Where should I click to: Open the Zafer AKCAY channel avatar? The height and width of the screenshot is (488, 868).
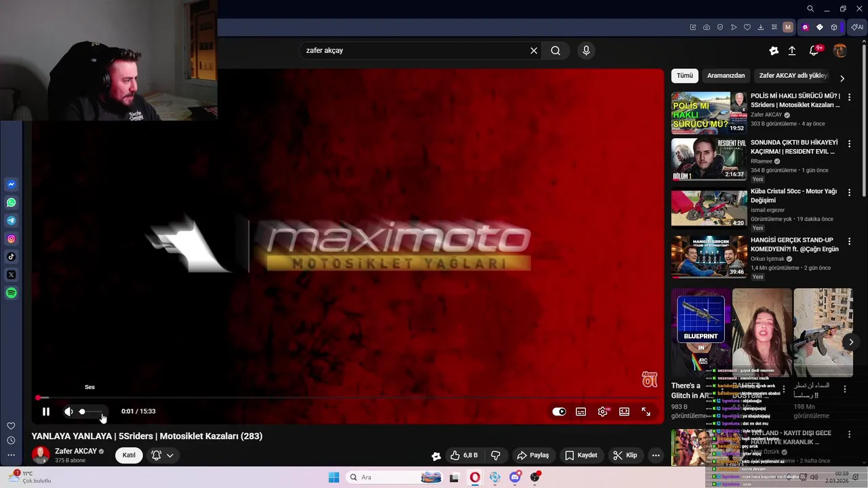pos(41,455)
